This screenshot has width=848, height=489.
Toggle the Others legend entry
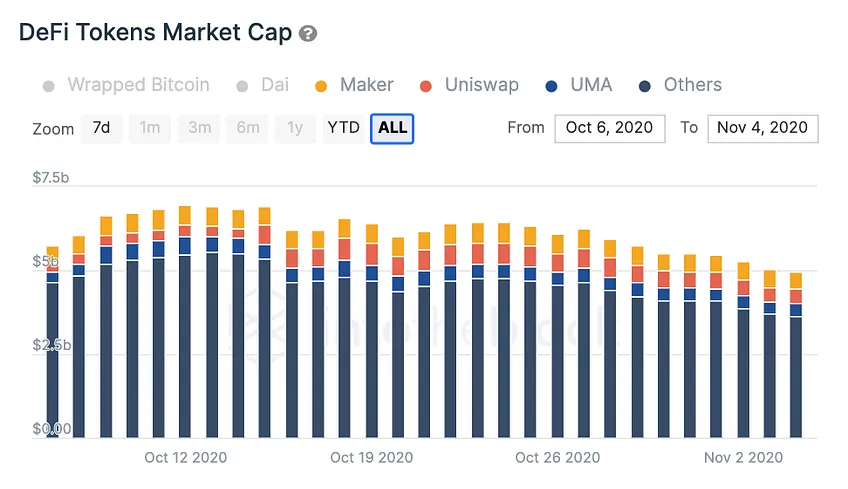680,85
